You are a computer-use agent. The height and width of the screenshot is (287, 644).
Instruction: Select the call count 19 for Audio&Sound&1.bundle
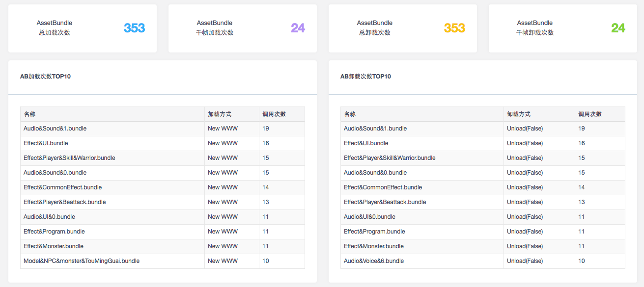[265, 128]
